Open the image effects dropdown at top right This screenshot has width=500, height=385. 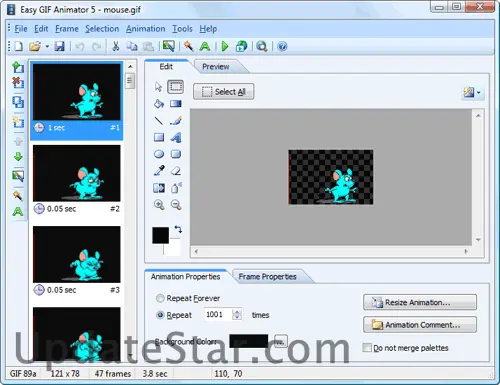pyautogui.click(x=472, y=92)
